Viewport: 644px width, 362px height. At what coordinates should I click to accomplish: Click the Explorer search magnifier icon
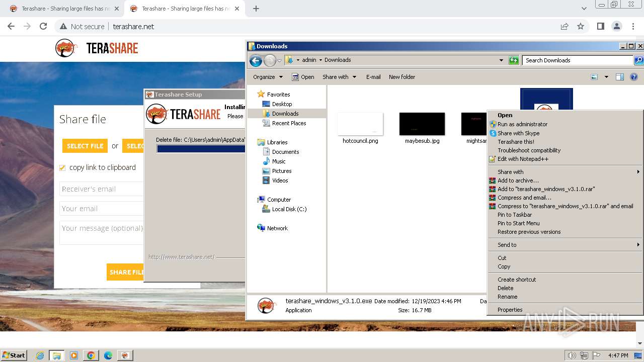[638, 60]
